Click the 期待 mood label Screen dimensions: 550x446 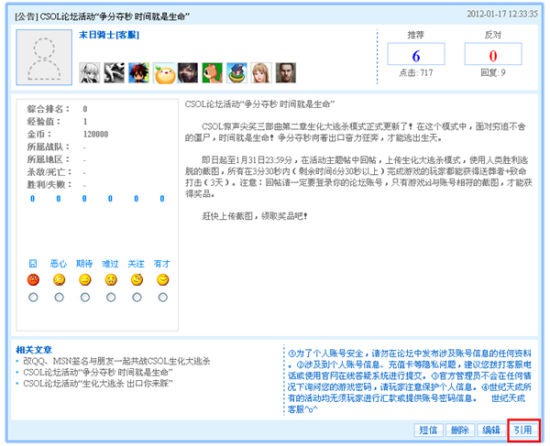(85, 264)
